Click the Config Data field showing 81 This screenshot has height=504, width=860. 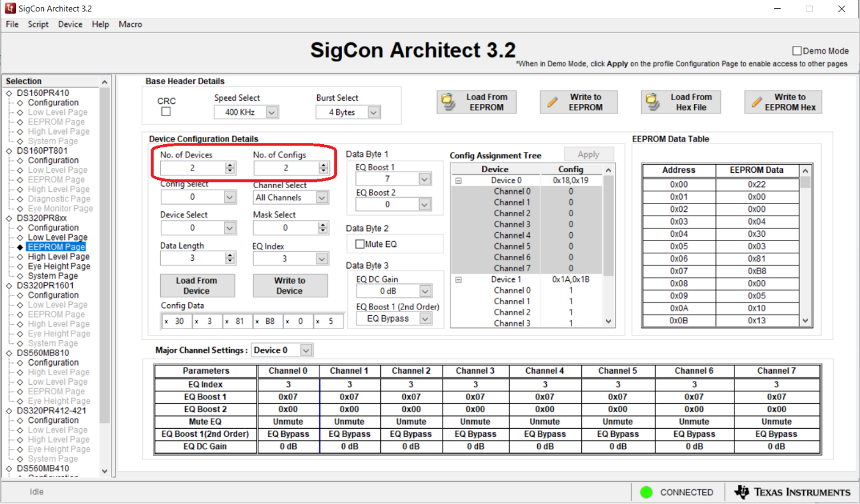[x=237, y=322]
